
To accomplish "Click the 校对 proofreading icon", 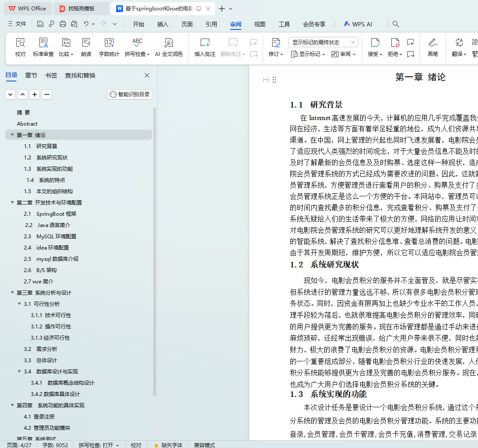I will click(20, 47).
